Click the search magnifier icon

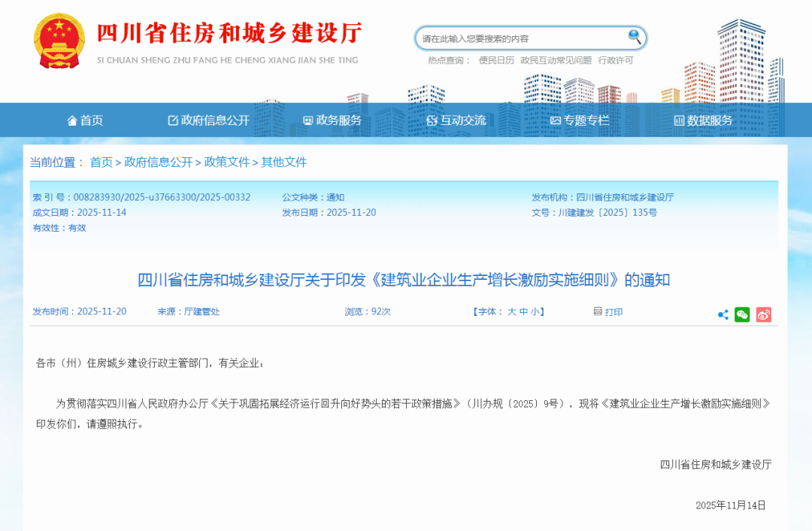tap(634, 38)
